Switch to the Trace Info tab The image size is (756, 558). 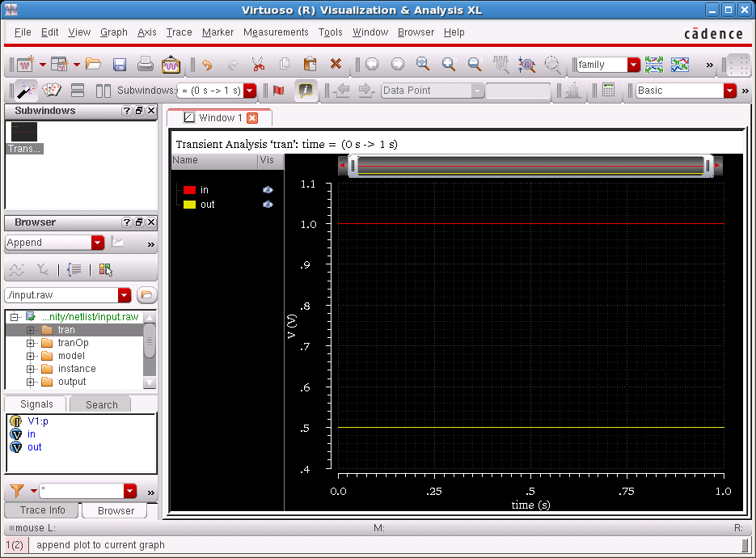click(x=43, y=510)
